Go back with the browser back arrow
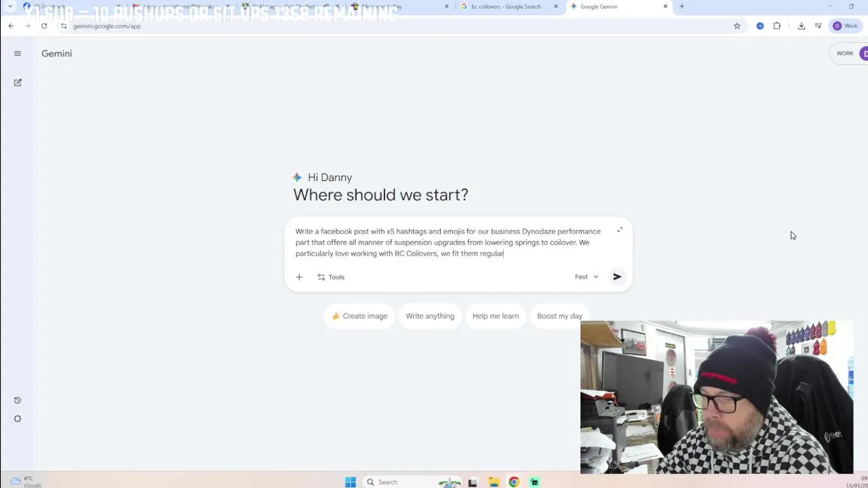Viewport: 868px width, 488px height. [11, 26]
